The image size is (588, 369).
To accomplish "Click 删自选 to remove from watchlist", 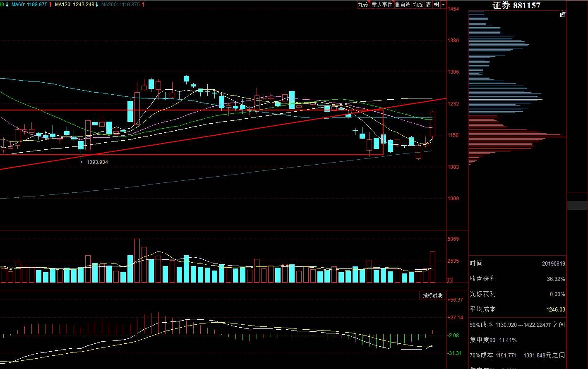I will [403, 5].
